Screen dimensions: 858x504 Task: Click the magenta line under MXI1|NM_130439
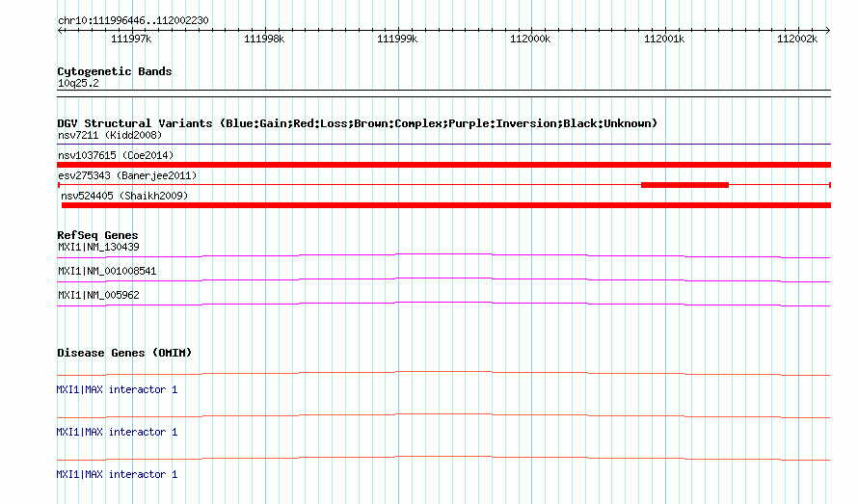click(x=443, y=255)
